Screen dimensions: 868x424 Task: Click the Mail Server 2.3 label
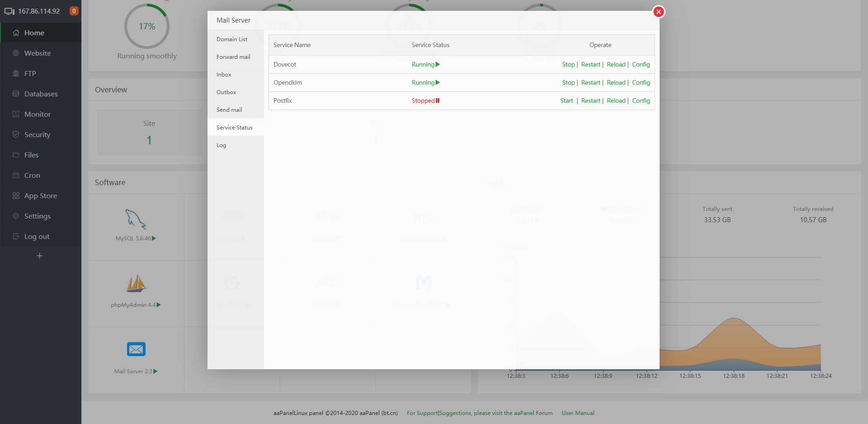133,372
